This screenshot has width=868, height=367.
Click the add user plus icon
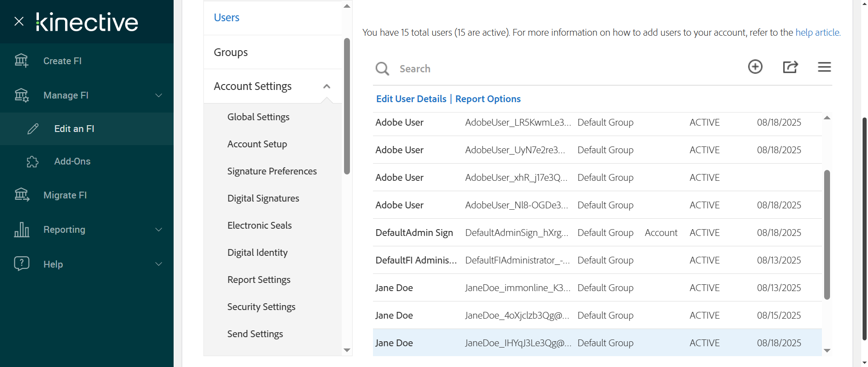[755, 67]
